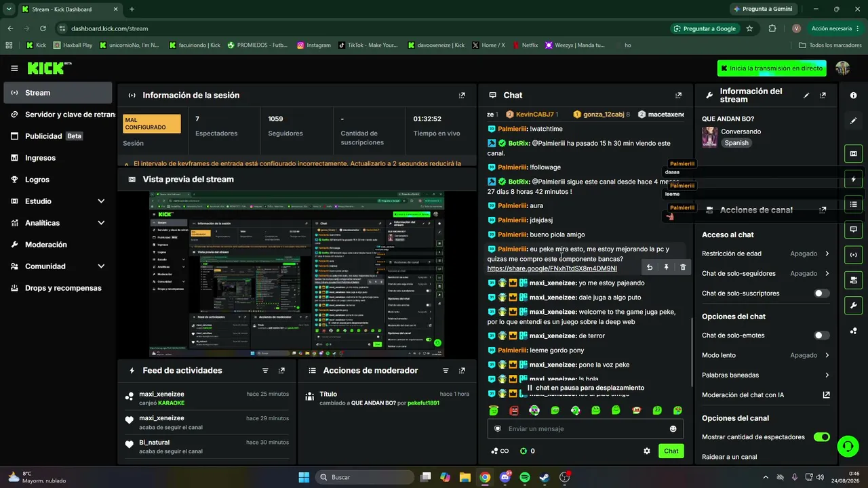Toggle Chat de solo-suscriptores switch
This screenshot has width=868, height=488.
coord(821,293)
